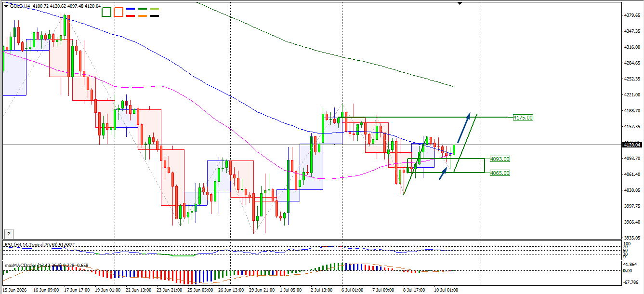Viewport: 644px width, 294px height.
Task: Select the black line swatch
Action: tap(155, 16)
